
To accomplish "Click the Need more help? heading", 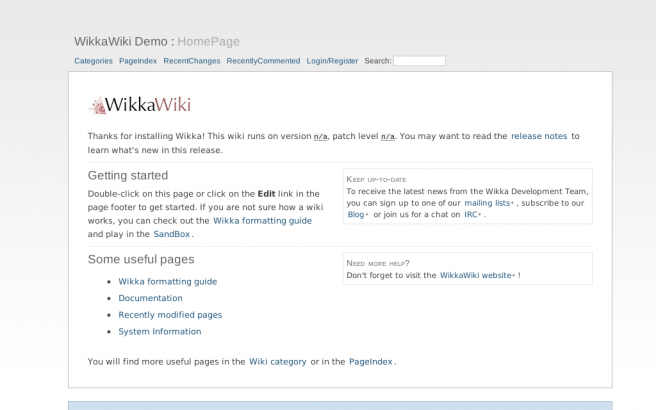I will pyautogui.click(x=378, y=263).
